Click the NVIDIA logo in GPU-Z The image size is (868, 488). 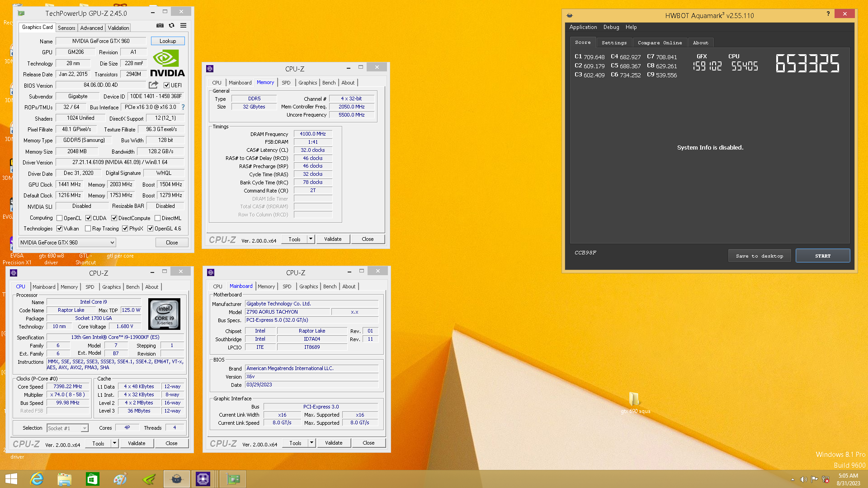[167, 64]
